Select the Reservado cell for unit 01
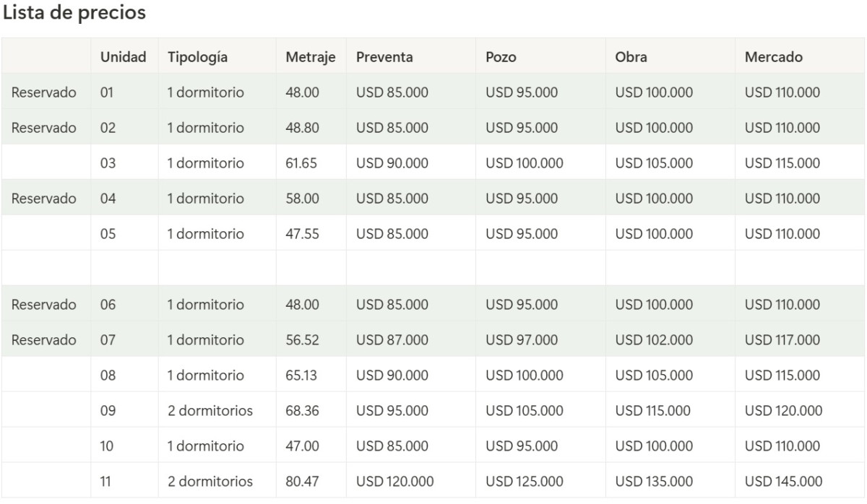This screenshot has width=867, height=504. 44,92
